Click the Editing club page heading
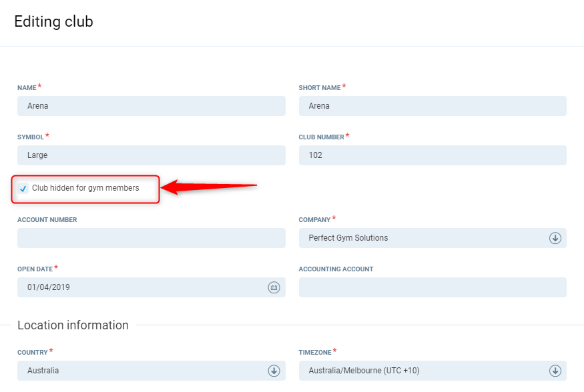The width and height of the screenshot is (584, 392). (x=53, y=22)
